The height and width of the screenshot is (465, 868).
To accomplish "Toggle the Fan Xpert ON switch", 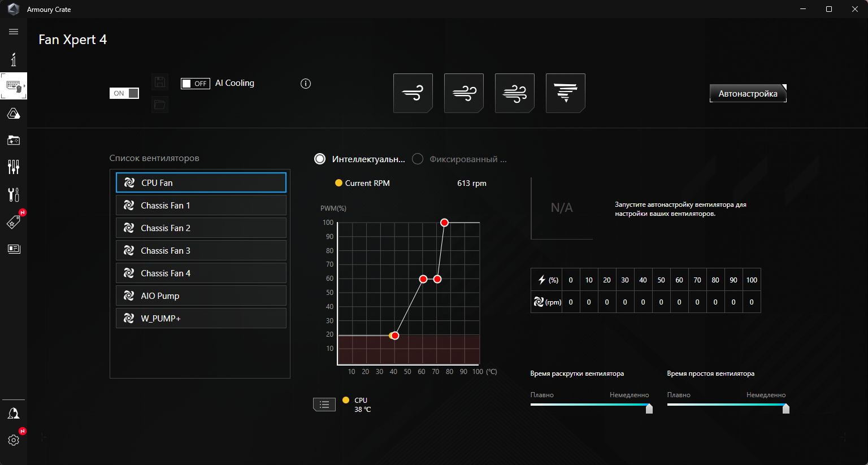I will (124, 93).
